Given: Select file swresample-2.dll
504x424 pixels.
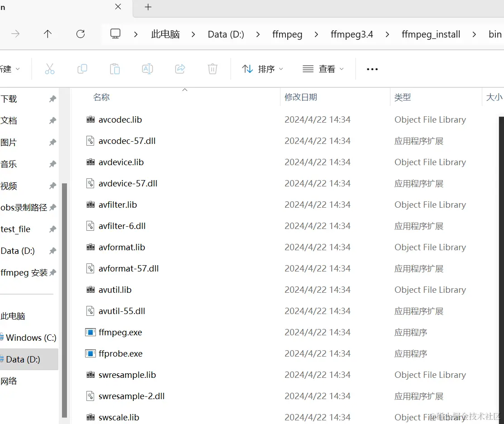Looking at the screenshot, I should pyautogui.click(x=132, y=396).
